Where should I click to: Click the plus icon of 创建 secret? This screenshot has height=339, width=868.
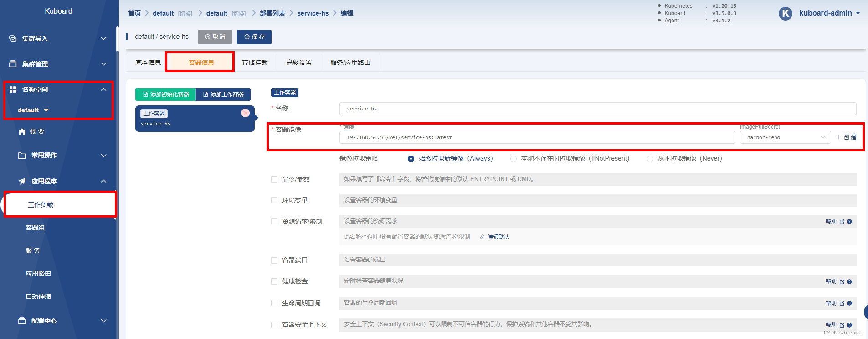tap(839, 137)
